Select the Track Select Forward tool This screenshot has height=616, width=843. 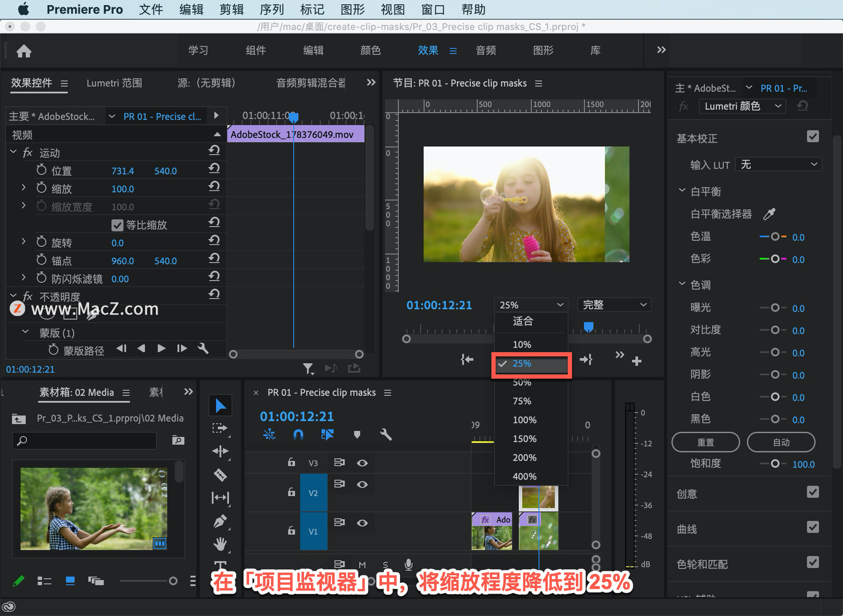(x=220, y=428)
